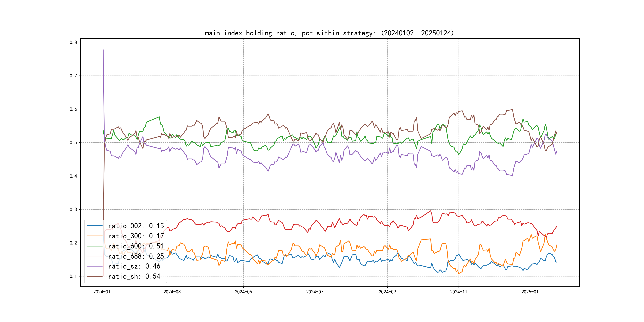Click the 0.8 y-axis tick label

pyautogui.click(x=73, y=42)
